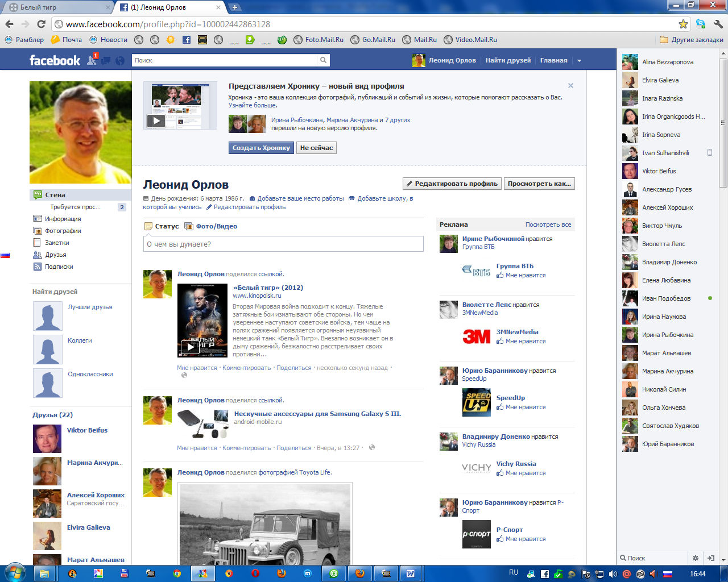Hide the chat sidebar
The height and width of the screenshot is (582, 728).
pos(711,558)
